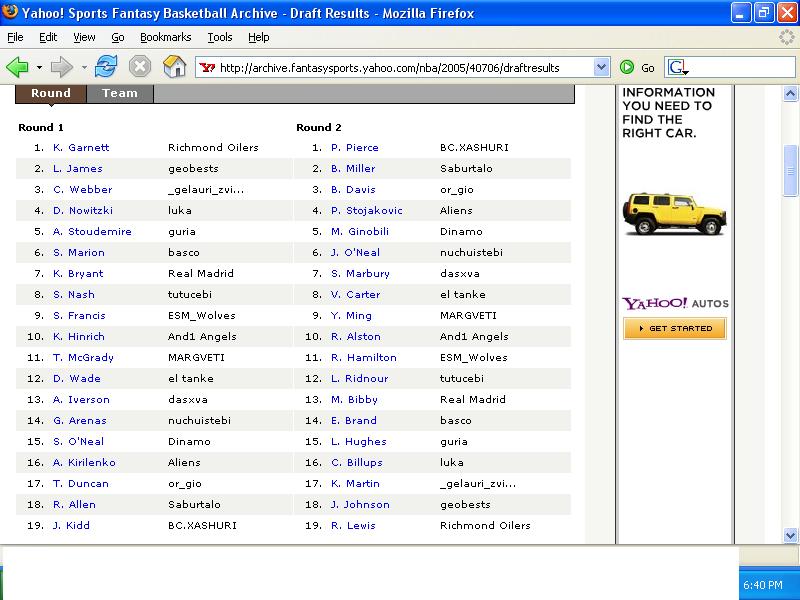Viewport: 800px width, 600px height.
Task: Open the View menu
Action: pyautogui.click(x=84, y=37)
